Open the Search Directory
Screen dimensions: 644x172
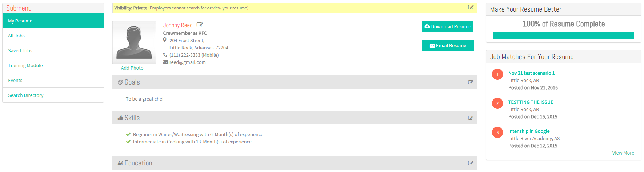(x=53, y=95)
